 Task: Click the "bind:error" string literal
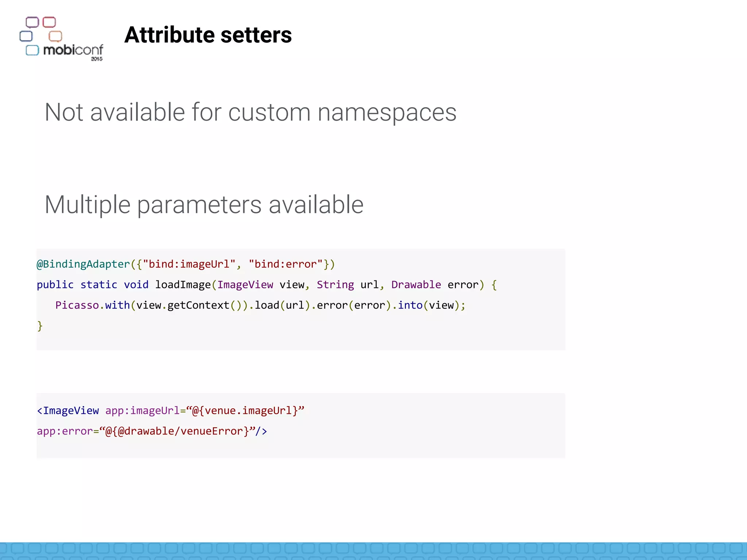[x=286, y=264]
